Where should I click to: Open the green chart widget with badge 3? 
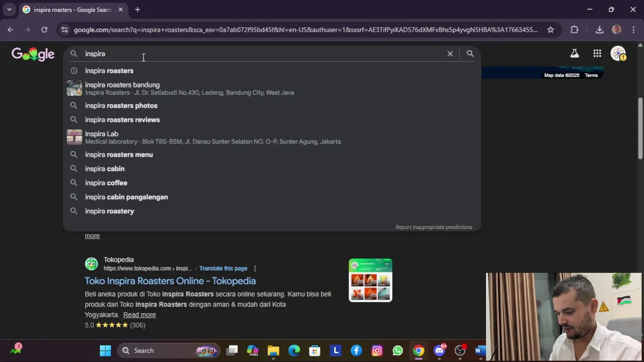pyautogui.click(x=16, y=350)
